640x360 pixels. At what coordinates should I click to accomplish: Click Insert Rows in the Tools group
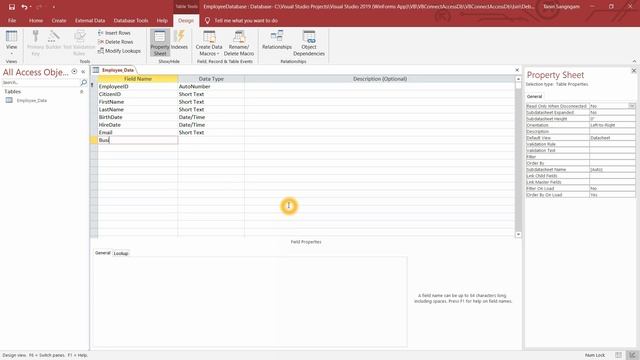(x=114, y=33)
